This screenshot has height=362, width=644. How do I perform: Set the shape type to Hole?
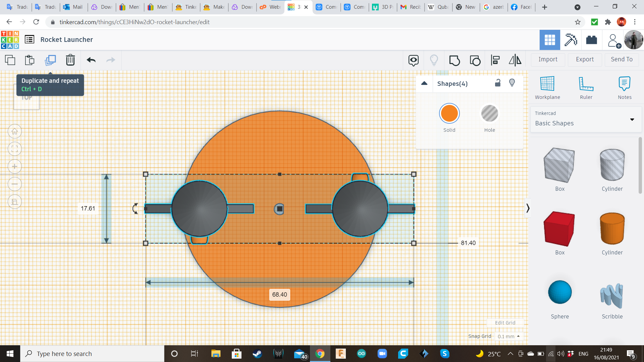tap(489, 114)
